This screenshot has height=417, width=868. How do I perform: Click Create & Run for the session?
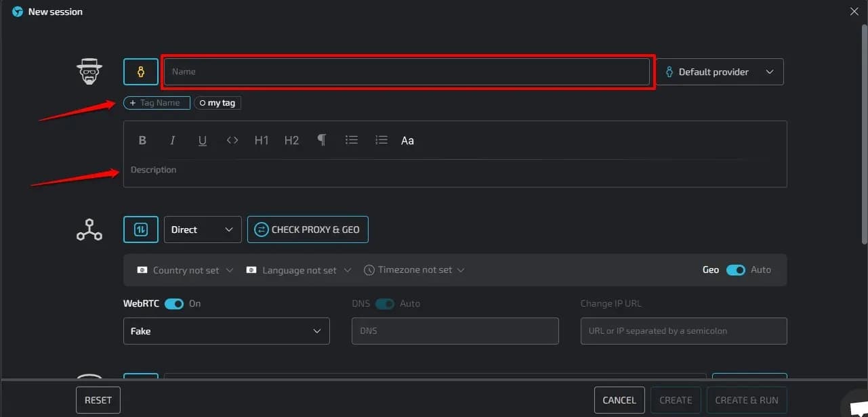747,399
